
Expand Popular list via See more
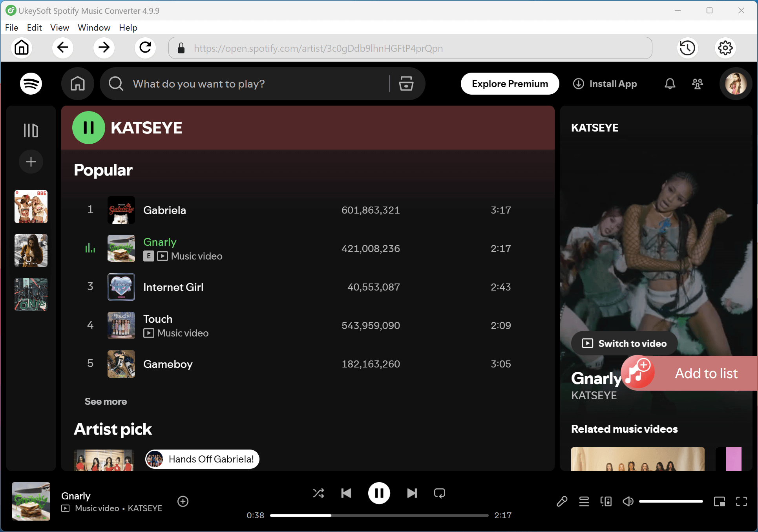click(106, 401)
